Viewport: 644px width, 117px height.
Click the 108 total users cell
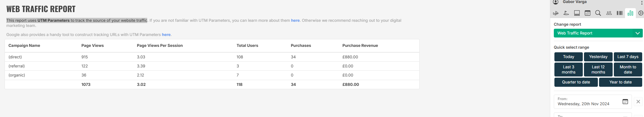(x=240, y=57)
